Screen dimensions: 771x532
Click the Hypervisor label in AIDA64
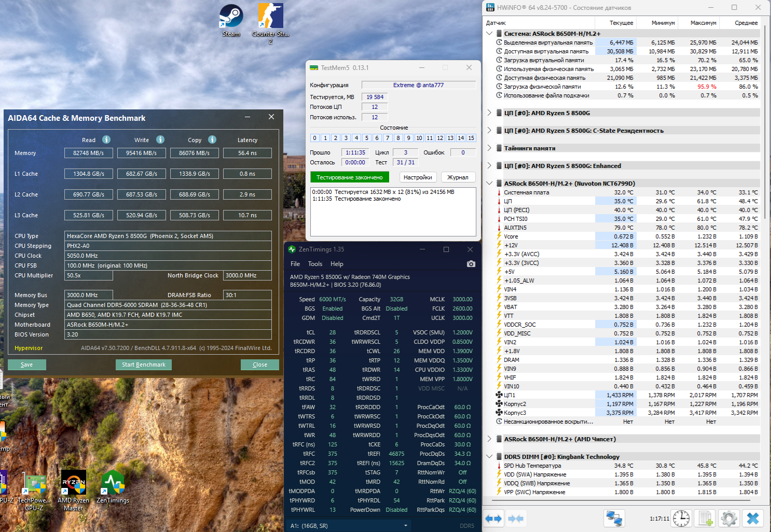29,348
